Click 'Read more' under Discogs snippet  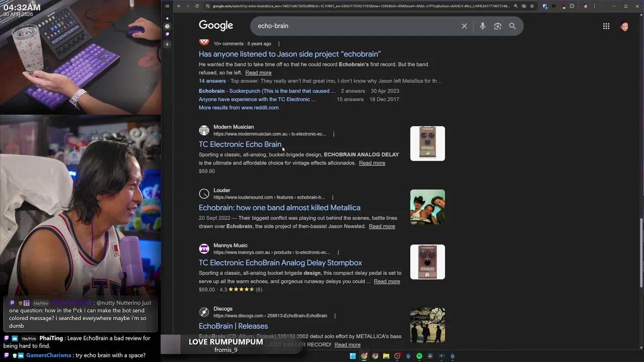pyautogui.click(x=347, y=344)
